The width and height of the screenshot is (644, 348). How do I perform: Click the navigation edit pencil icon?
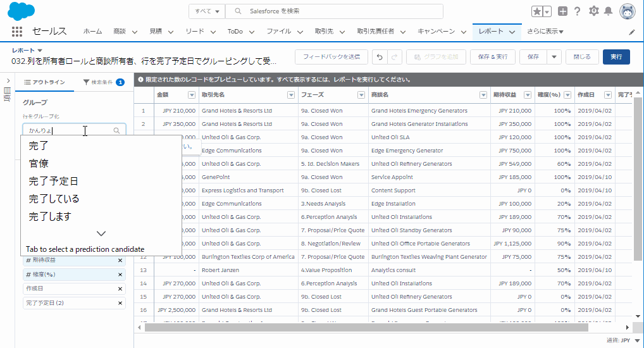click(x=632, y=32)
